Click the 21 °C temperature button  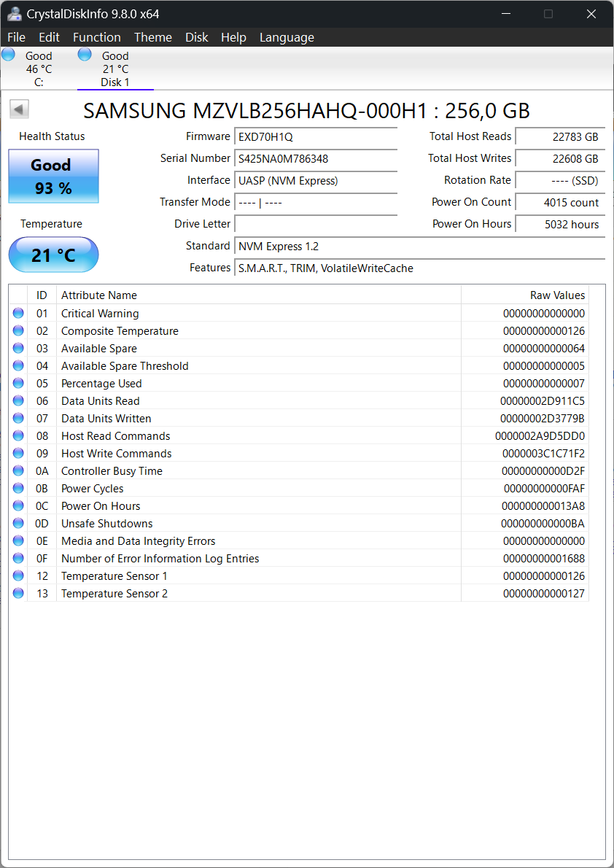53,255
